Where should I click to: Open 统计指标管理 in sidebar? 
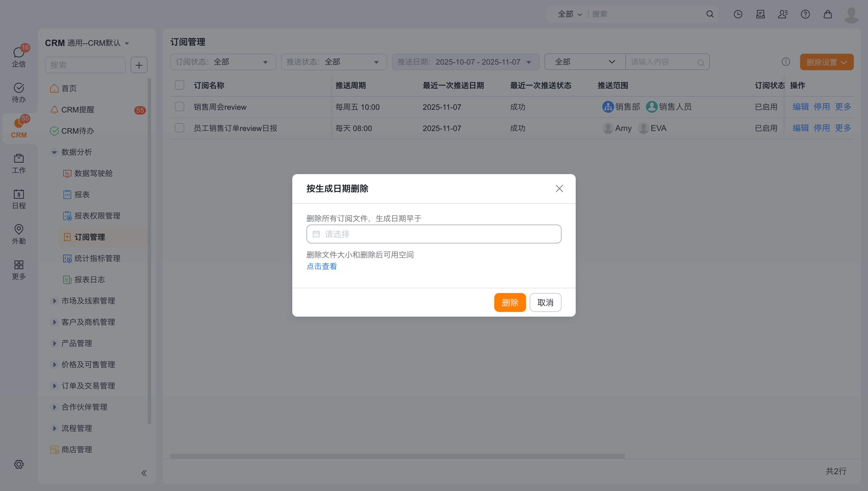[97, 258]
